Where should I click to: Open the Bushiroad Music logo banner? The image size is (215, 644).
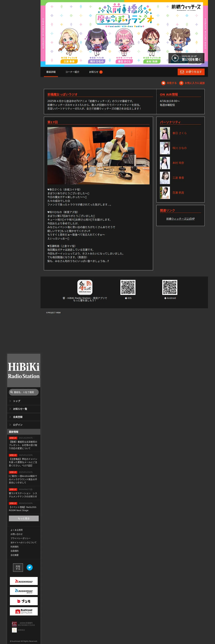coord(24,591)
